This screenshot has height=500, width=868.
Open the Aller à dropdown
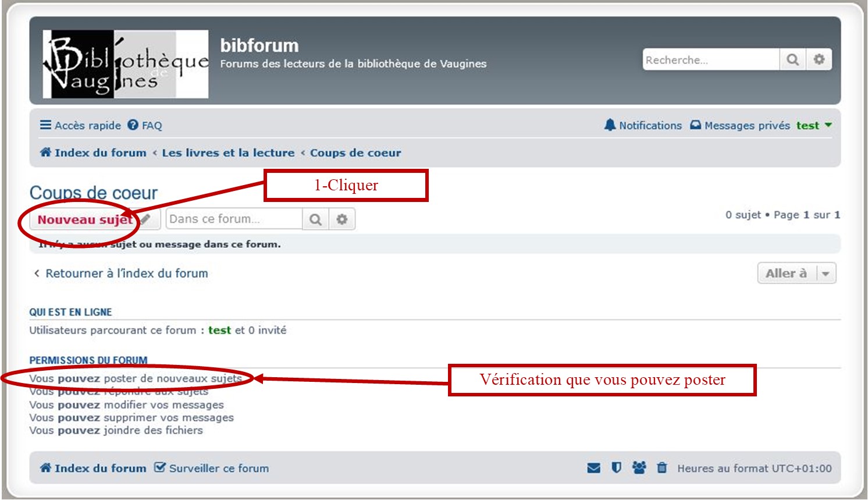(x=796, y=273)
